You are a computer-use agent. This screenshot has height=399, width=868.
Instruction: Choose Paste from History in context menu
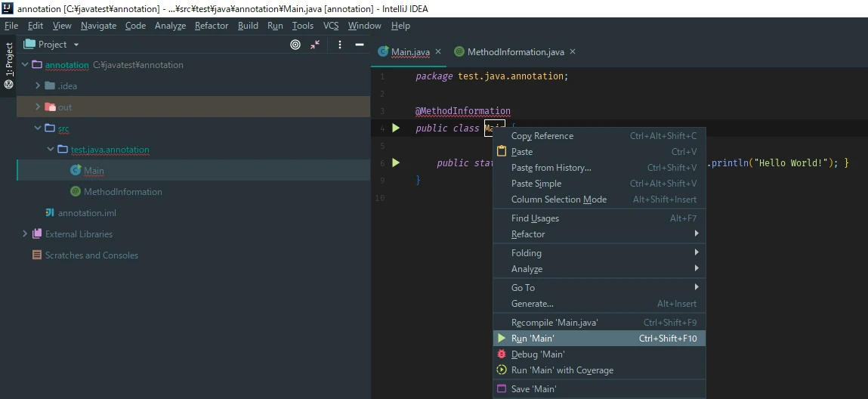pos(600,168)
